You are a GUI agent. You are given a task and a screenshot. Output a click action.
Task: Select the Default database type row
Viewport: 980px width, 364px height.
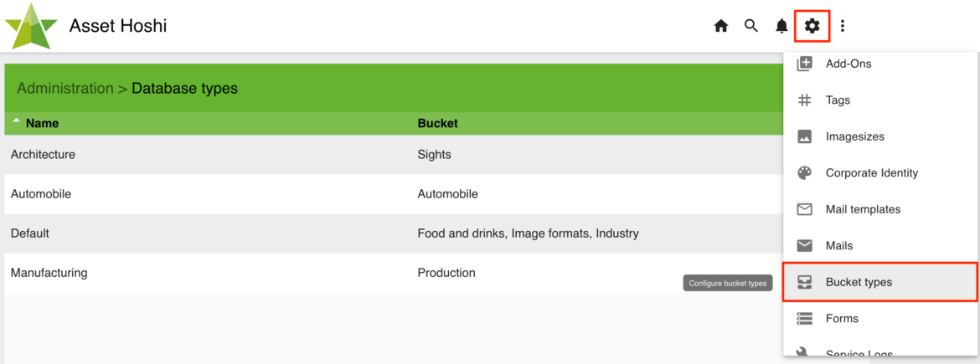pyautogui.click(x=394, y=233)
